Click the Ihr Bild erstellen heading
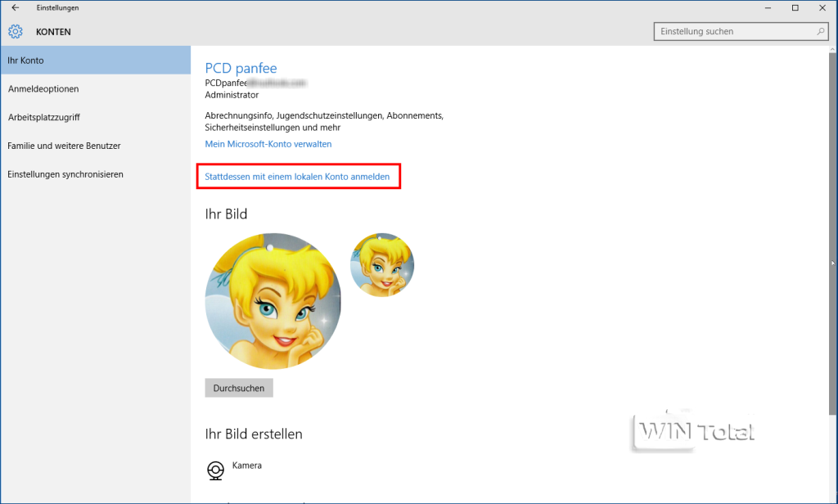 (x=254, y=434)
